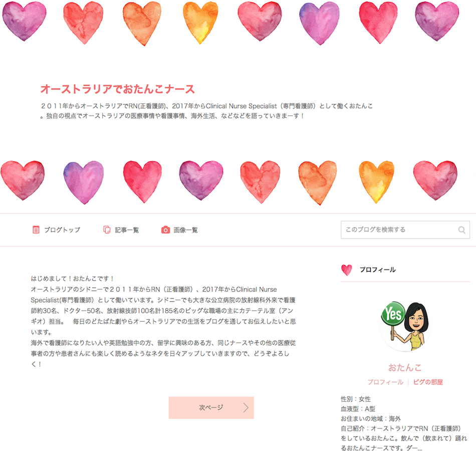This screenshot has width=476, height=451.
Task: Click the yellow-orange heart in top row
Action: point(200,23)
